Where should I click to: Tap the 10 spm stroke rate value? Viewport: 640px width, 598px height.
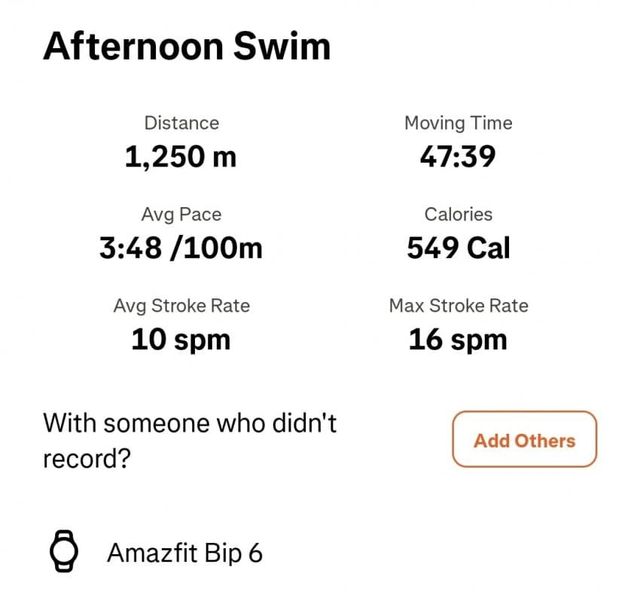(x=181, y=340)
